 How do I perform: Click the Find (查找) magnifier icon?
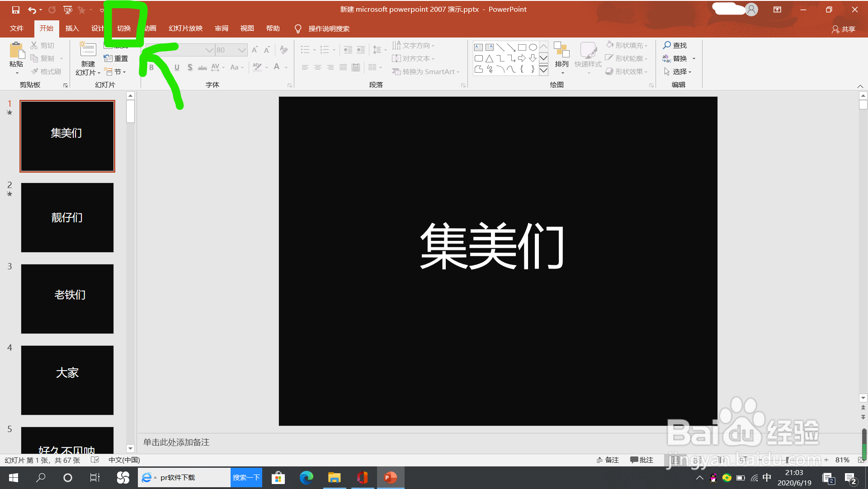coord(667,45)
